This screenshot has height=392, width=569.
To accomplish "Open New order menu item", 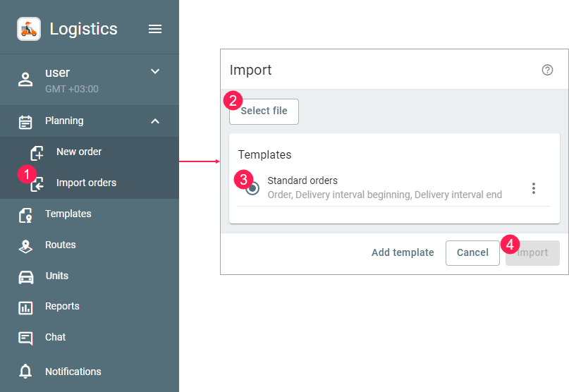I will pyautogui.click(x=79, y=152).
